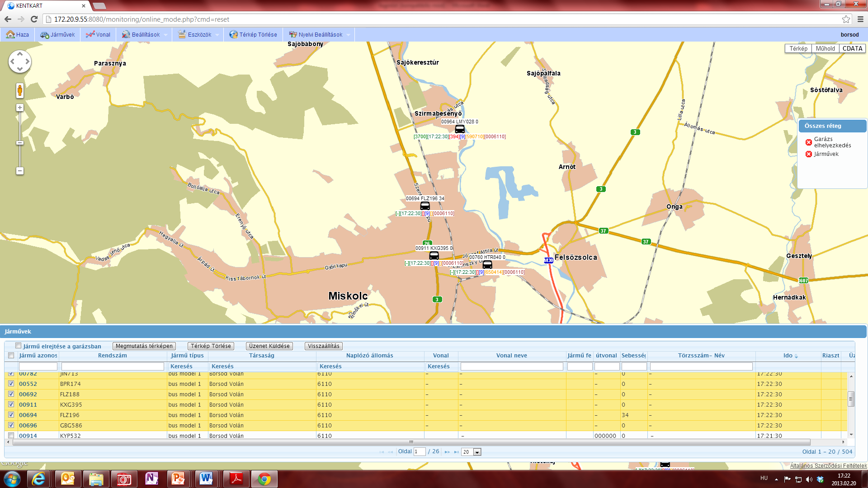Go to previous page of vehicle table

tap(391, 452)
